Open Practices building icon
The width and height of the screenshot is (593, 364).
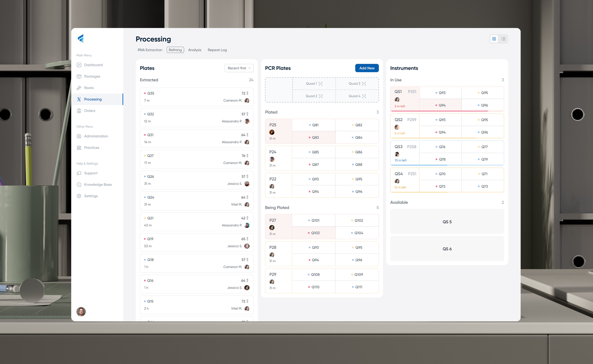pos(79,148)
